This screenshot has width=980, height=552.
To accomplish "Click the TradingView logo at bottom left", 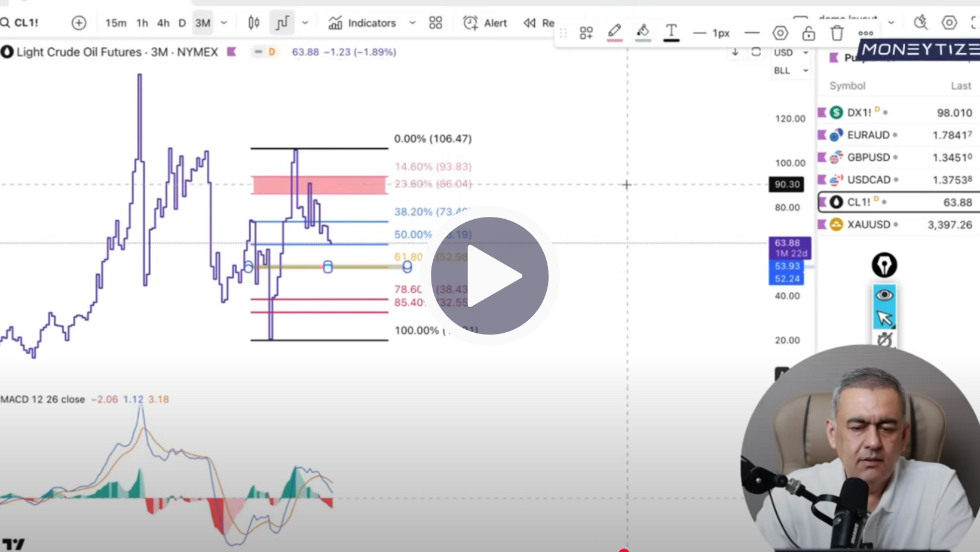I will pyautogui.click(x=13, y=544).
